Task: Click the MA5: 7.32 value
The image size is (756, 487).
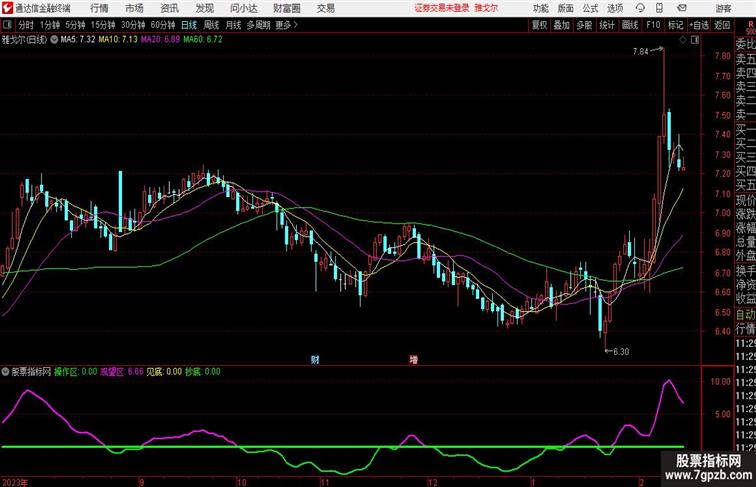Action: pyautogui.click(x=78, y=40)
